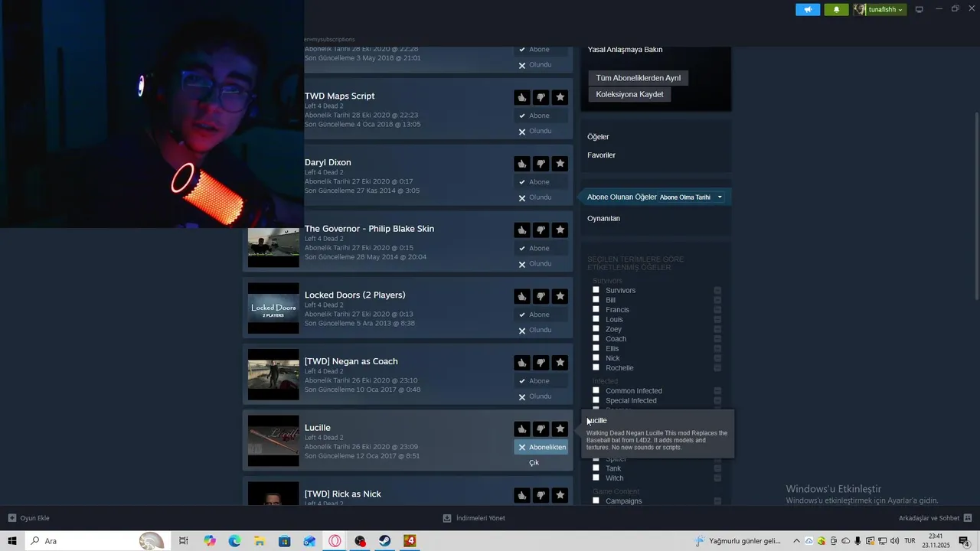Viewport: 980px width, 551px height.
Task: Open Yasal Anlaşmaya Bakın link
Action: pos(625,50)
